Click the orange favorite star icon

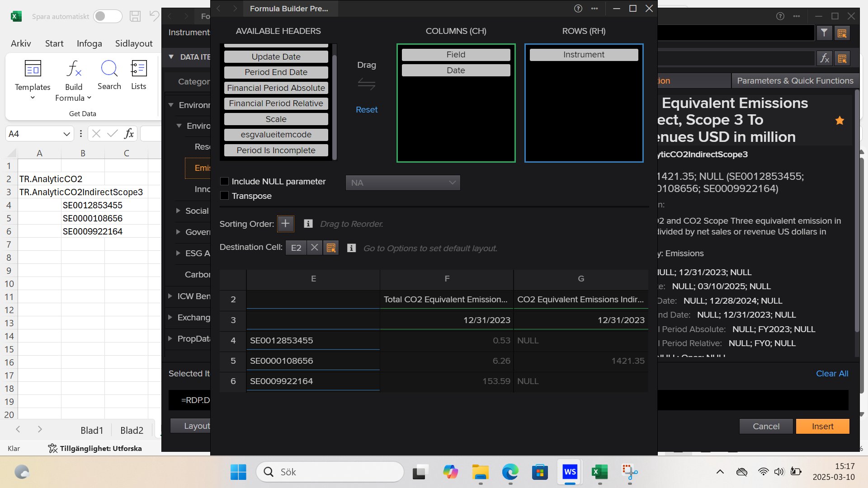[x=840, y=121]
